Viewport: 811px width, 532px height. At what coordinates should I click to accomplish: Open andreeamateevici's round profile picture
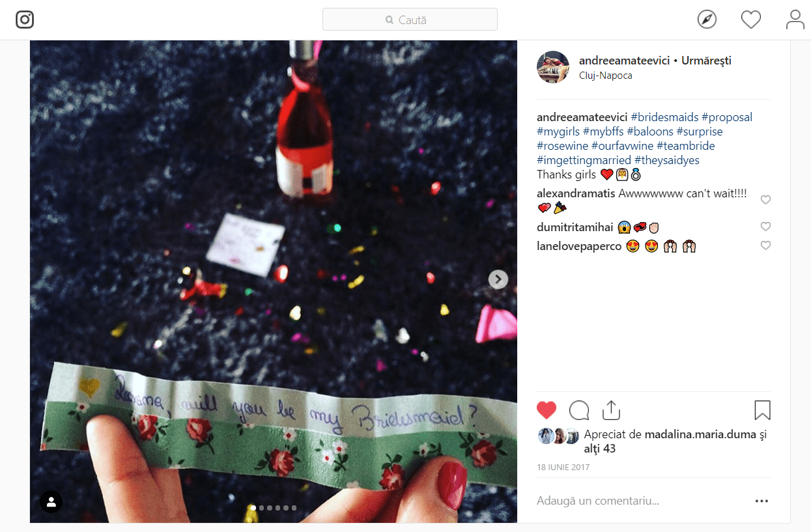[x=553, y=67]
